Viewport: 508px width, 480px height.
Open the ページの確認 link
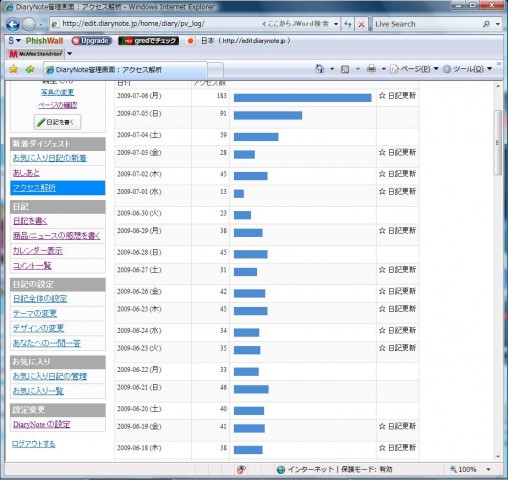[57, 105]
